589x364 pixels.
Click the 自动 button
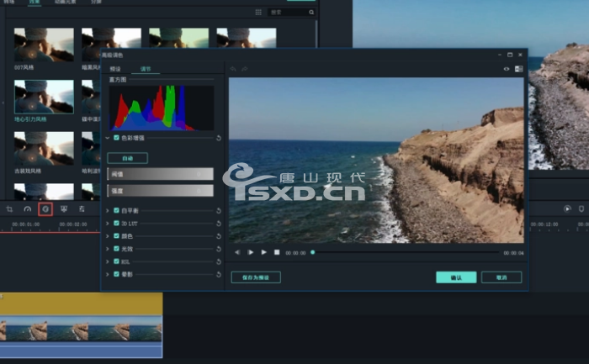pos(128,158)
